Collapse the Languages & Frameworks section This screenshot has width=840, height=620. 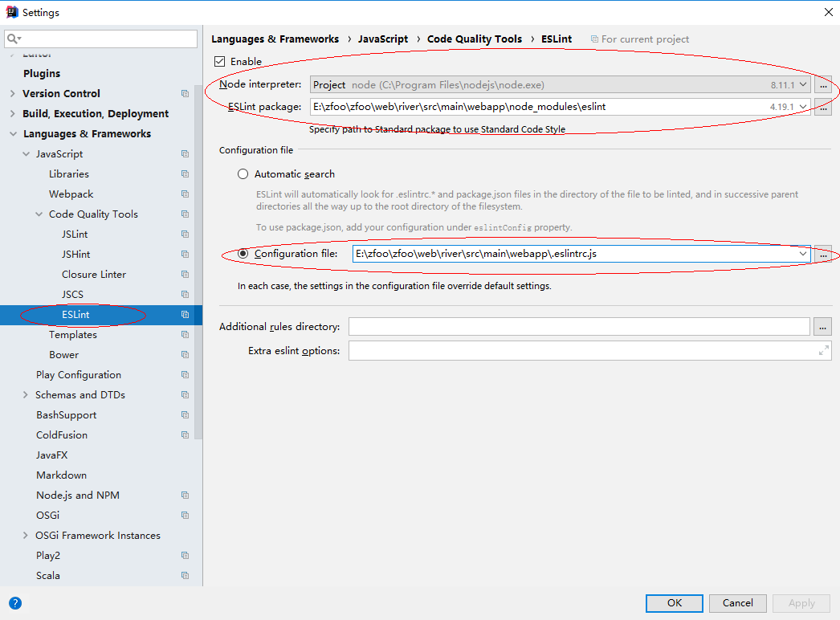(x=14, y=134)
